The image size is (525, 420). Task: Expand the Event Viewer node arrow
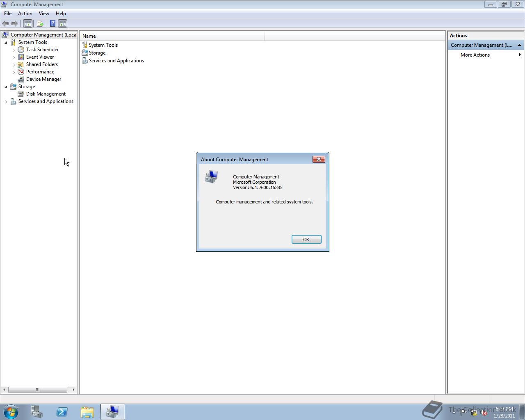point(14,57)
